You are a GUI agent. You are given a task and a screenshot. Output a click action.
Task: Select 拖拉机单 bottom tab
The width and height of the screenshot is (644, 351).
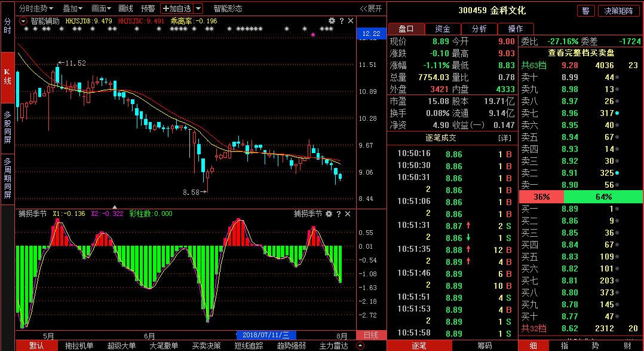coord(79,346)
